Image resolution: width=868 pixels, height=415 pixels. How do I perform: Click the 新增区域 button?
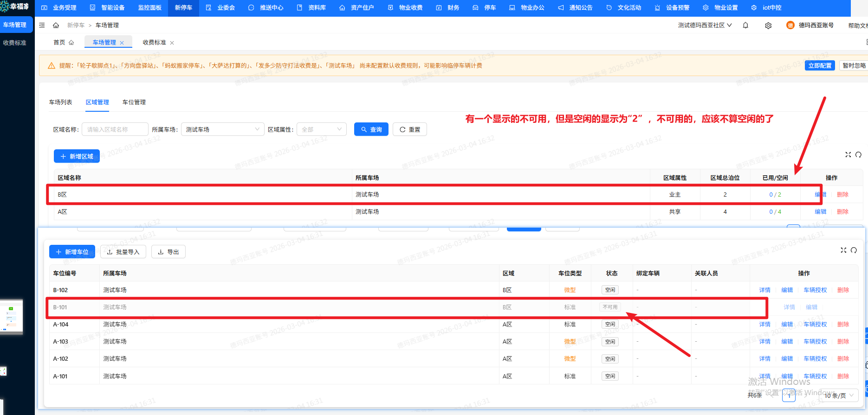[77, 156]
